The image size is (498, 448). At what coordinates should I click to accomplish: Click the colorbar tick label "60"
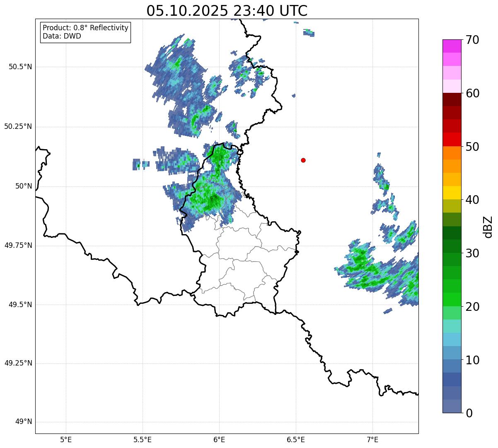tap(472, 93)
